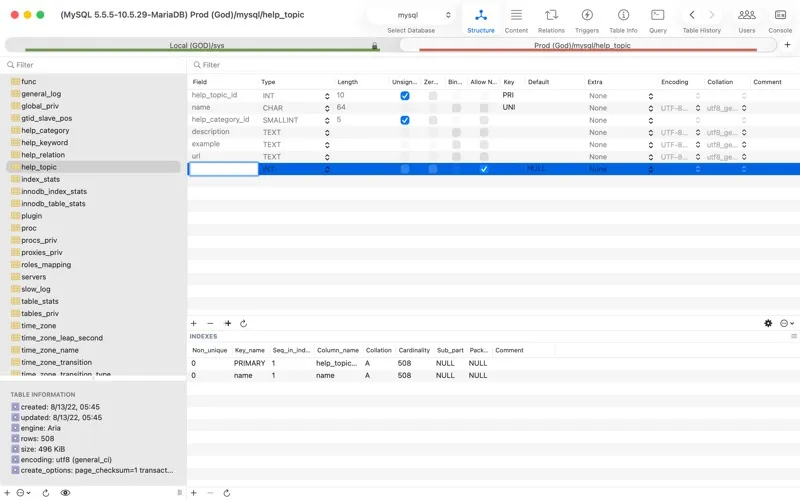Refresh the tables list
Viewport: 800px width, 500px height.
tap(45, 493)
